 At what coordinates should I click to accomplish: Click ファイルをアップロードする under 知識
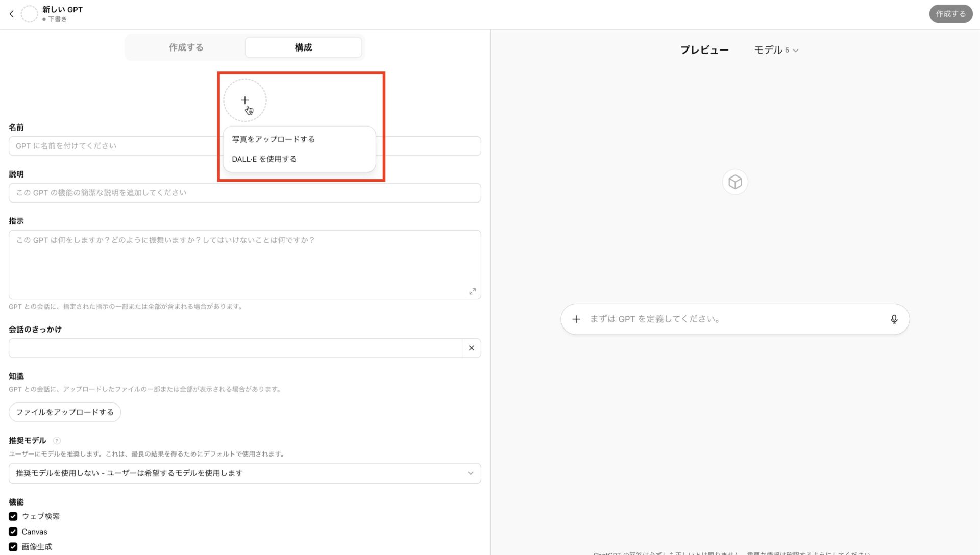[x=64, y=412]
